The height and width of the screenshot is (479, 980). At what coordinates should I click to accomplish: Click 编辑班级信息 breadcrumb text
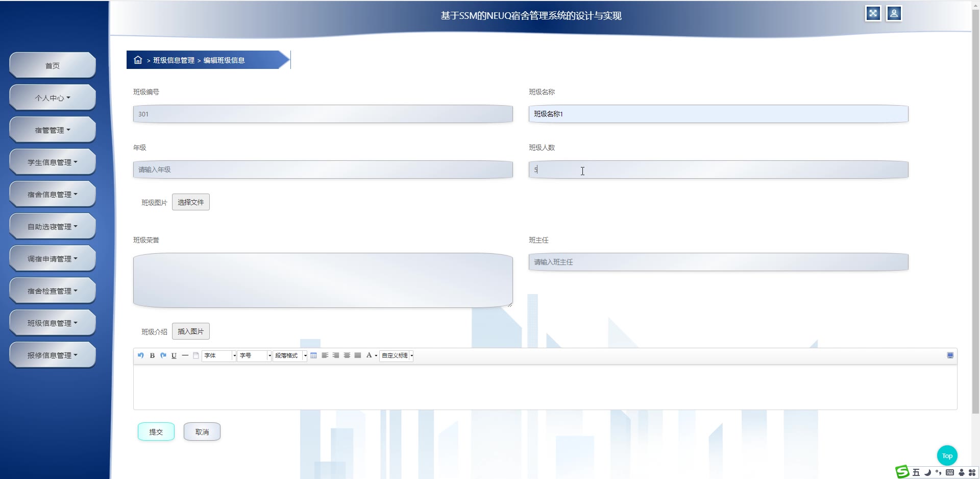pos(224,60)
